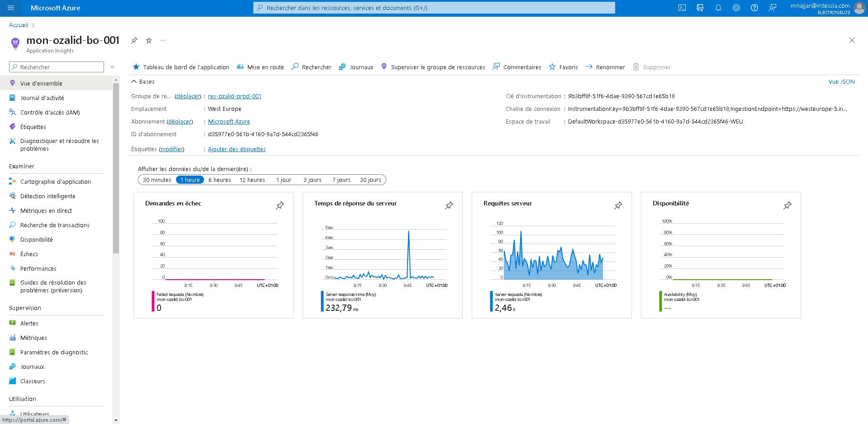Open portal settings gear icon
This screenshot has height=424, width=868.
[736, 8]
